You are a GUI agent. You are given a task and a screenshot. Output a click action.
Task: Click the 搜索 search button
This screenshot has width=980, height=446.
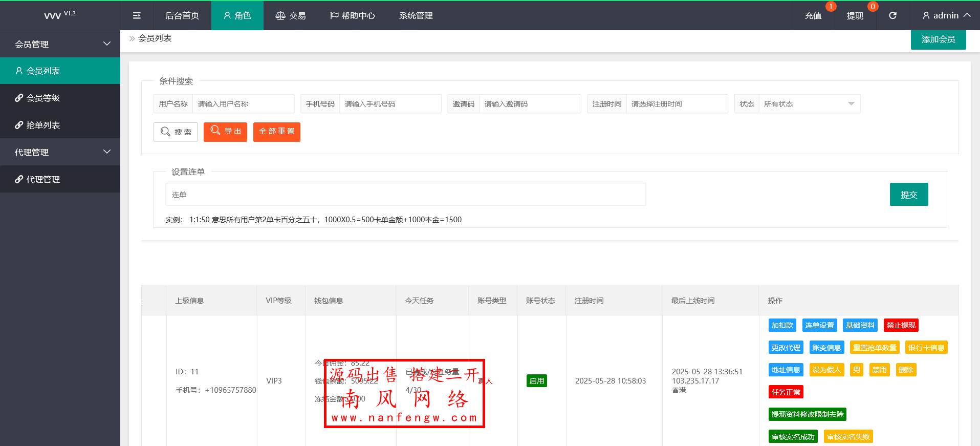click(x=176, y=132)
